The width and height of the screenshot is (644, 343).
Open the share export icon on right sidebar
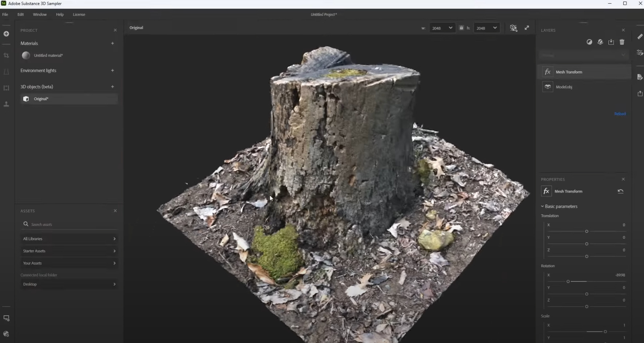[640, 94]
